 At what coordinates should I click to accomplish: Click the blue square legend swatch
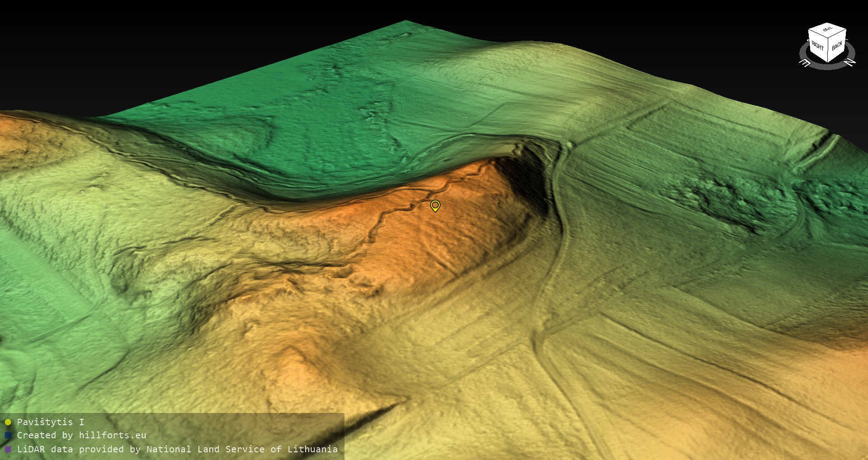coord(8,436)
